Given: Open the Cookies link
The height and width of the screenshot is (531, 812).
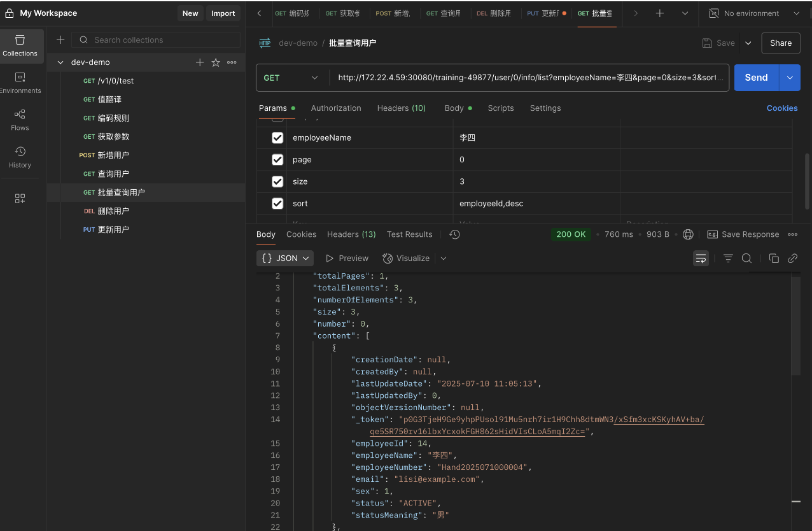Looking at the screenshot, I should point(781,108).
